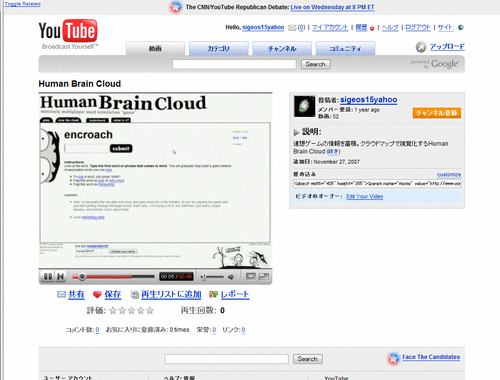Image resolution: width=500 pixels, height=380 pixels.
Task: Open the アップロード upload link
Action: pyautogui.click(x=447, y=47)
